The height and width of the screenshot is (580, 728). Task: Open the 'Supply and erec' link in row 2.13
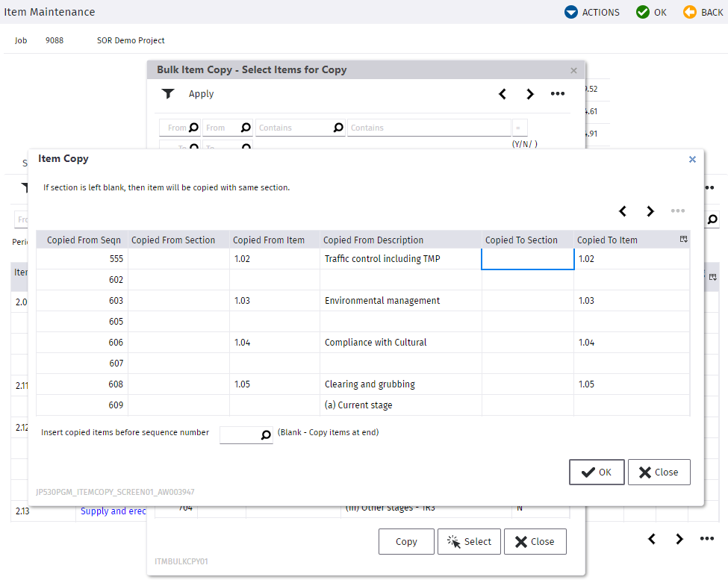(113, 511)
